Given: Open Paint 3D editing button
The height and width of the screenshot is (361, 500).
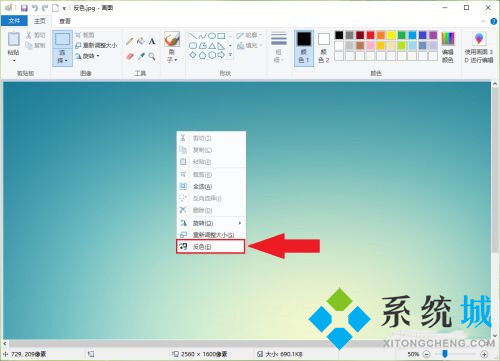Looking at the screenshot, I should (479, 48).
